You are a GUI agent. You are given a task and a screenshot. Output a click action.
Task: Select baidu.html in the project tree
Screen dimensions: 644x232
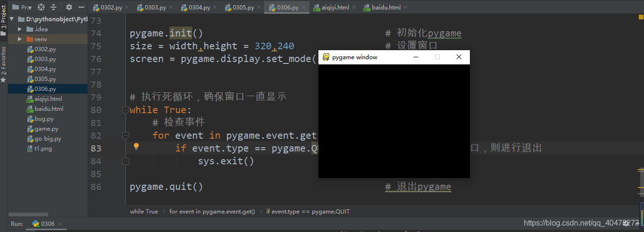click(45, 109)
